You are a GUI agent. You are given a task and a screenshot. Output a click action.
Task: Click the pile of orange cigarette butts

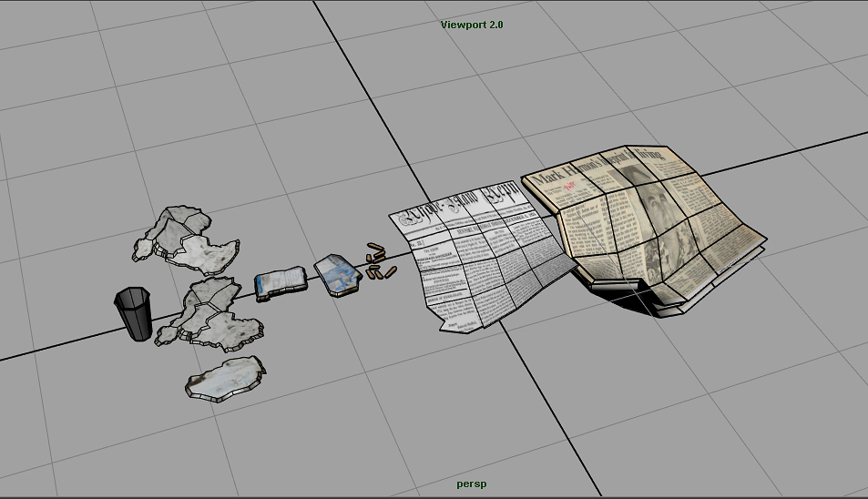pos(381,261)
